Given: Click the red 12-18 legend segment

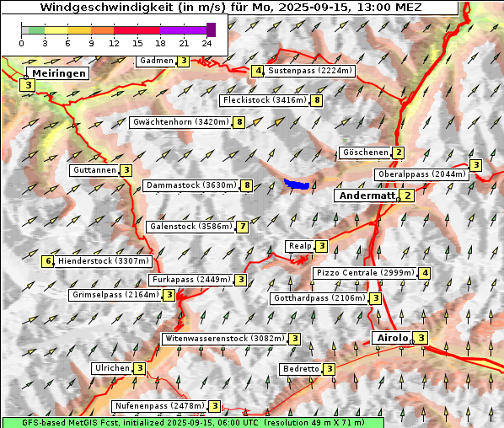Looking at the screenshot, I should [137, 30].
